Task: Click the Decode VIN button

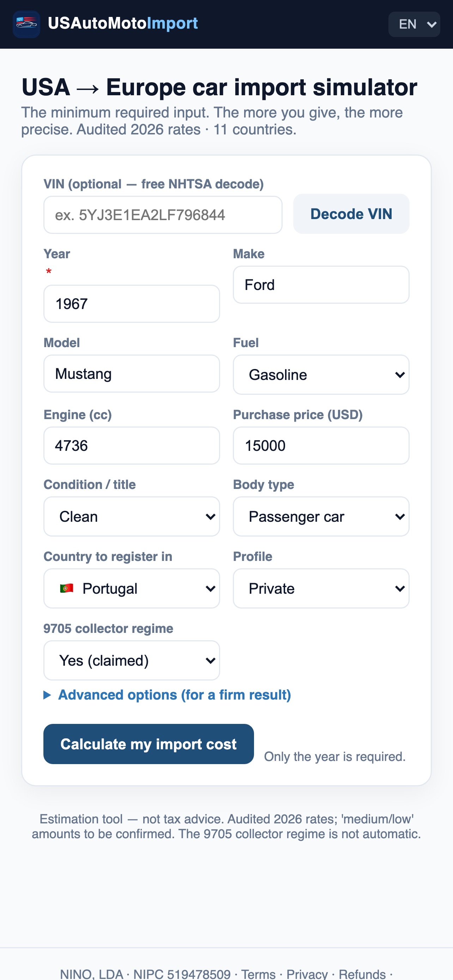Action: (351, 214)
